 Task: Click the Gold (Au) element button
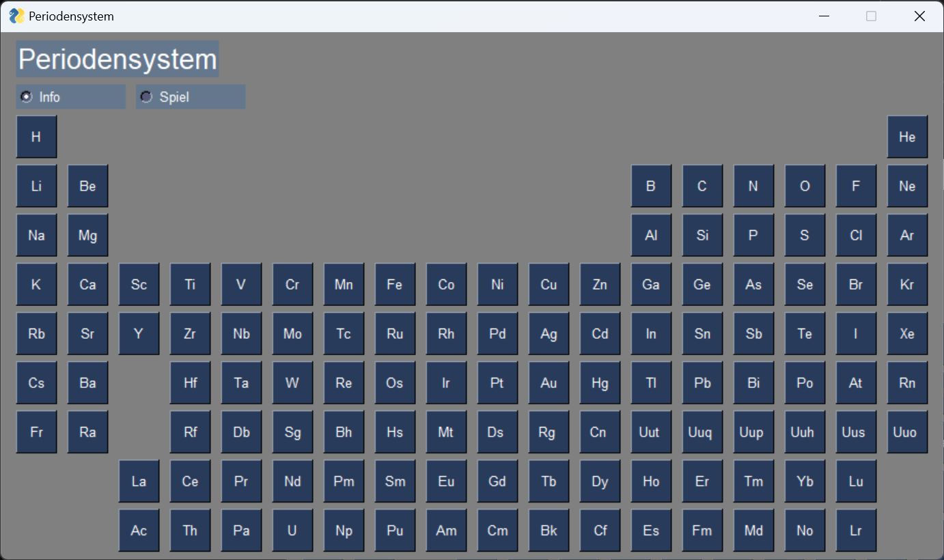(549, 382)
